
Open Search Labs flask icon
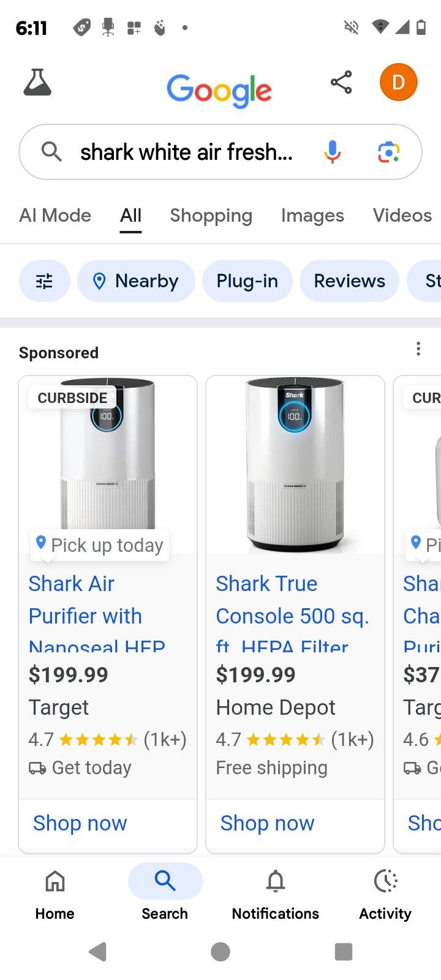pos(37,82)
